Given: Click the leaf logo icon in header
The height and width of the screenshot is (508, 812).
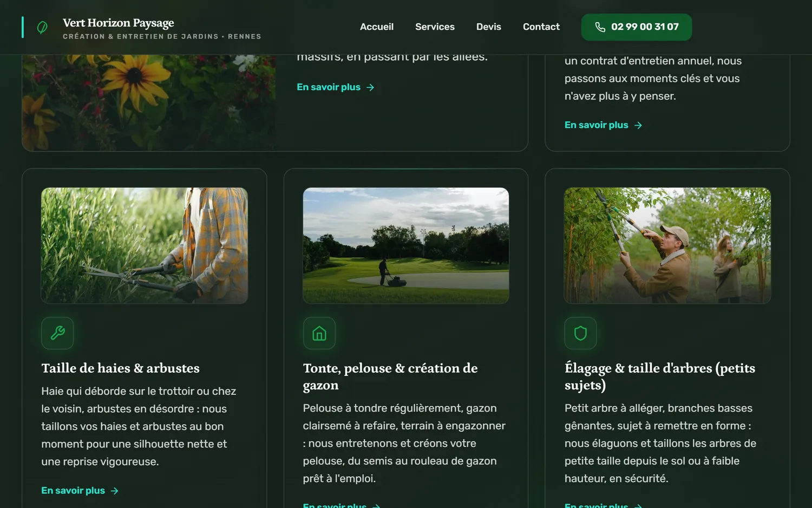Looking at the screenshot, I should coord(42,27).
